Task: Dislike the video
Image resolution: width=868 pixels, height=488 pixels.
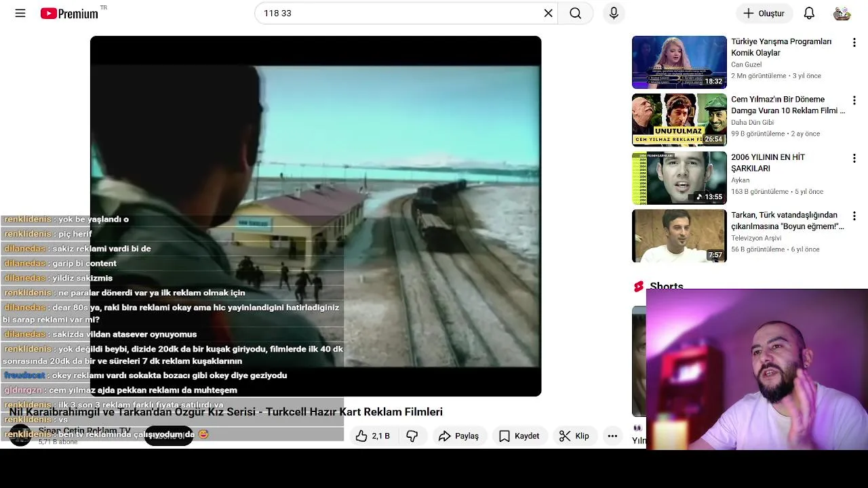Action: (412, 436)
